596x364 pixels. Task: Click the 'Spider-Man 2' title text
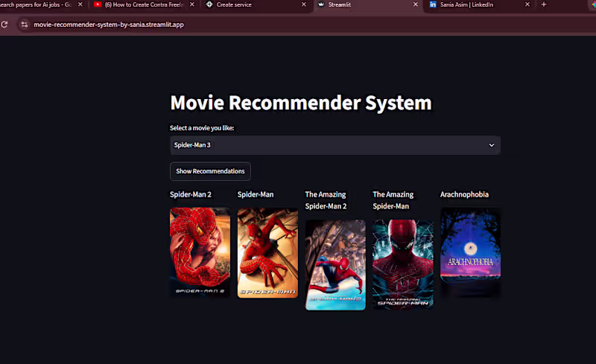point(191,194)
